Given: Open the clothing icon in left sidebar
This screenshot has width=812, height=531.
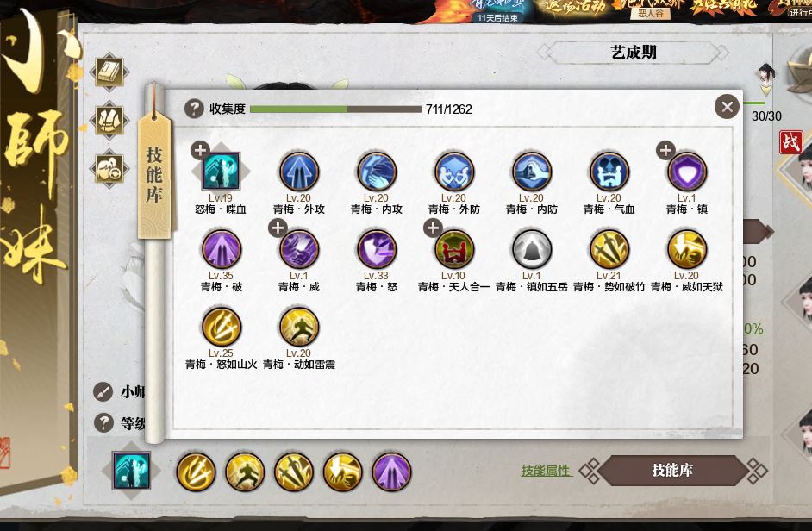Looking at the screenshot, I should [x=109, y=120].
